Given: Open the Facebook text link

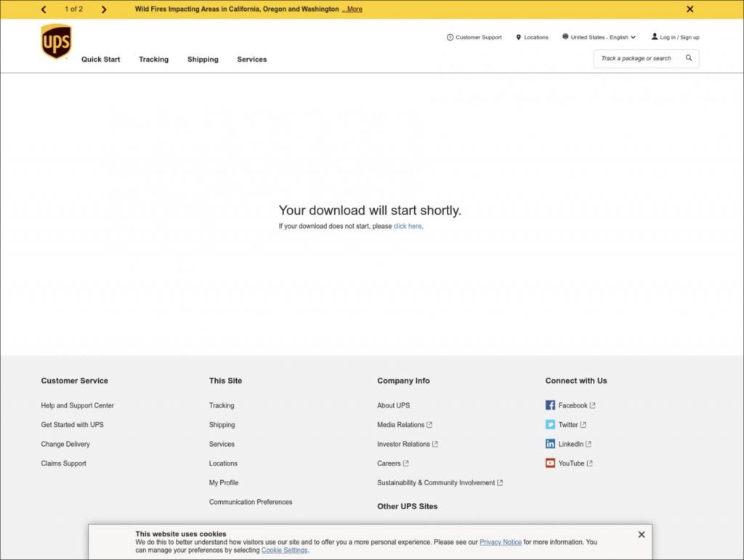Looking at the screenshot, I should [573, 405].
